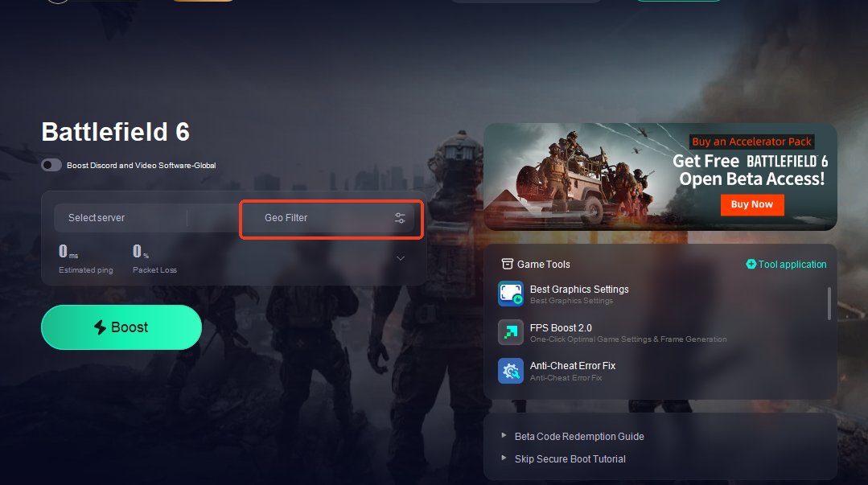The height and width of the screenshot is (485, 868).
Task: Click the Tool application plus icon
Action: pos(751,264)
